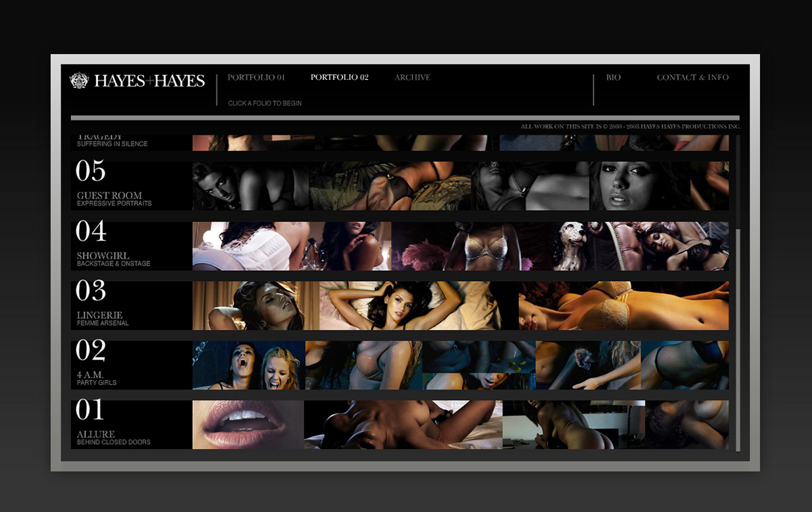Select the two laughing women thumbnail
Screen dimensions: 812x512
248,365
